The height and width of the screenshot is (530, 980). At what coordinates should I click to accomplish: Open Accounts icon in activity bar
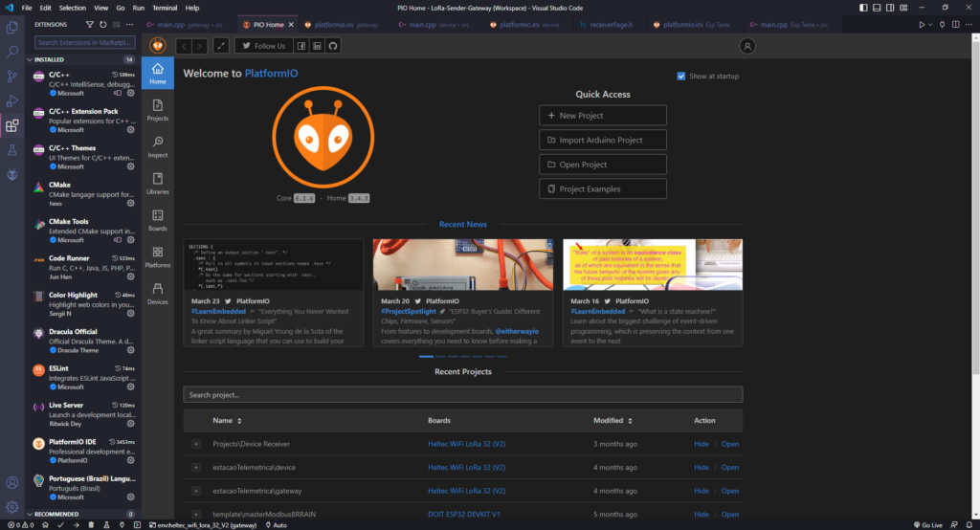coord(11,482)
